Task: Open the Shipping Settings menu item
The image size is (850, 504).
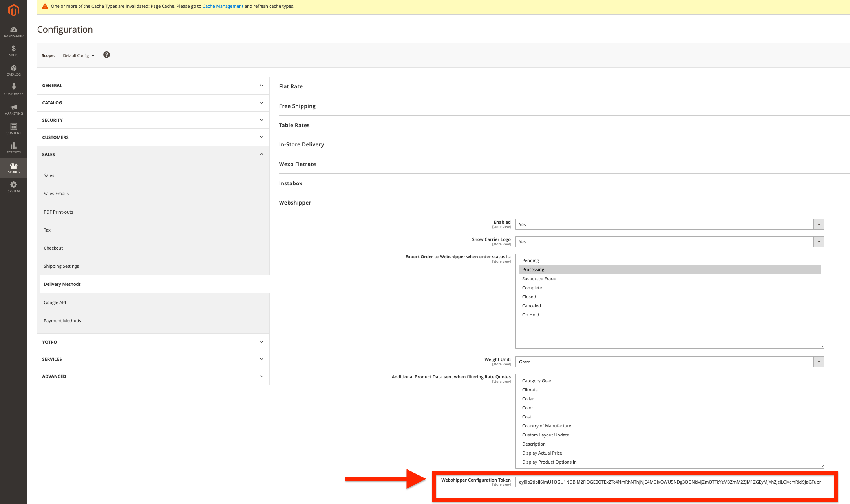Action: coord(61,266)
